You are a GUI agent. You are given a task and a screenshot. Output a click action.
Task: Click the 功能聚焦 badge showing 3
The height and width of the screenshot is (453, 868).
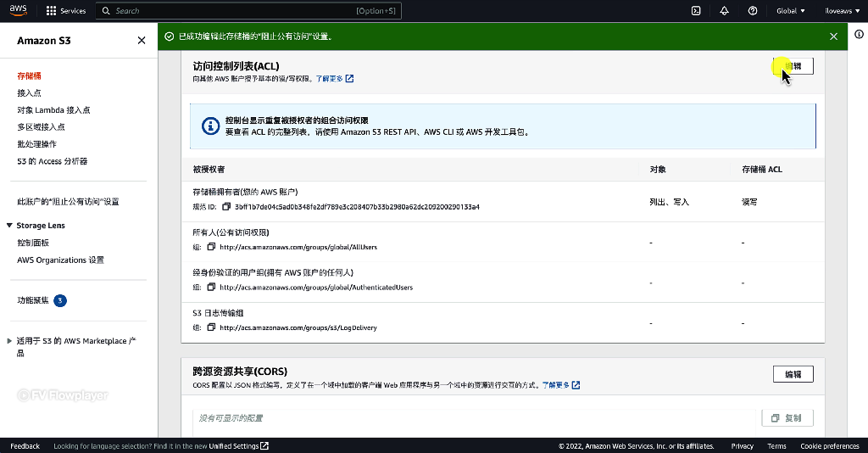point(60,300)
